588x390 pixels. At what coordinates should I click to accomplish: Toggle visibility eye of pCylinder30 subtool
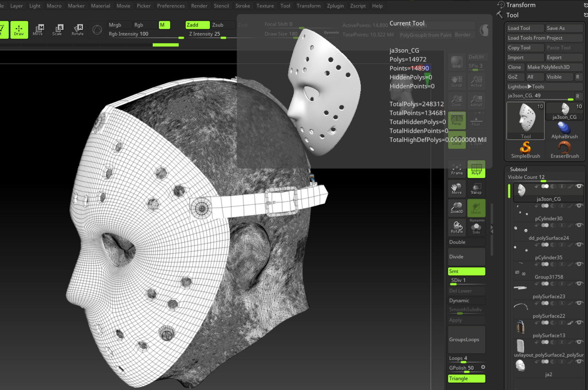coord(579,206)
